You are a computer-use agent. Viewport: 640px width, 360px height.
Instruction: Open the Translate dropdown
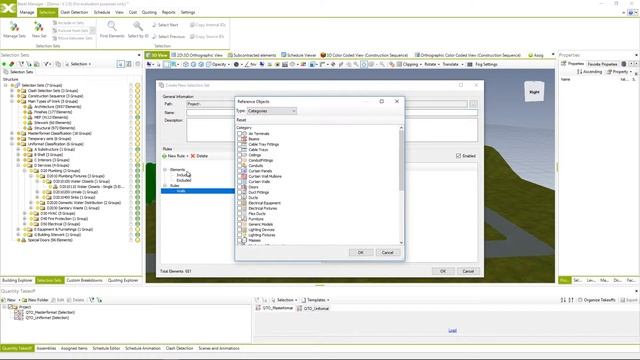(x=453, y=64)
